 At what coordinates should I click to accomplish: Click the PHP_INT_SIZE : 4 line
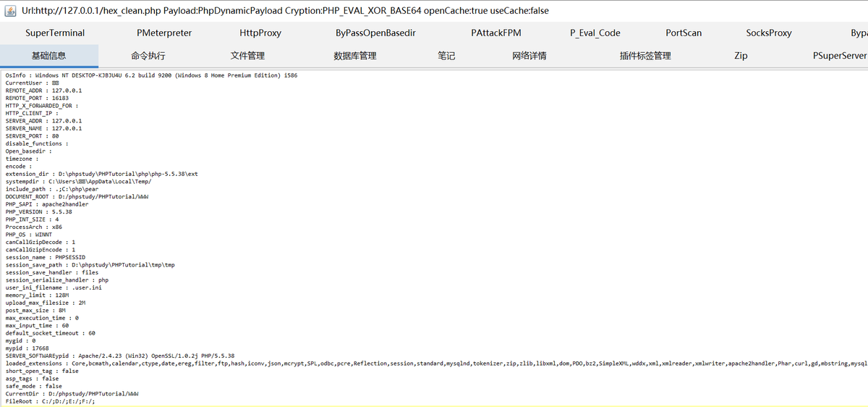(x=33, y=219)
